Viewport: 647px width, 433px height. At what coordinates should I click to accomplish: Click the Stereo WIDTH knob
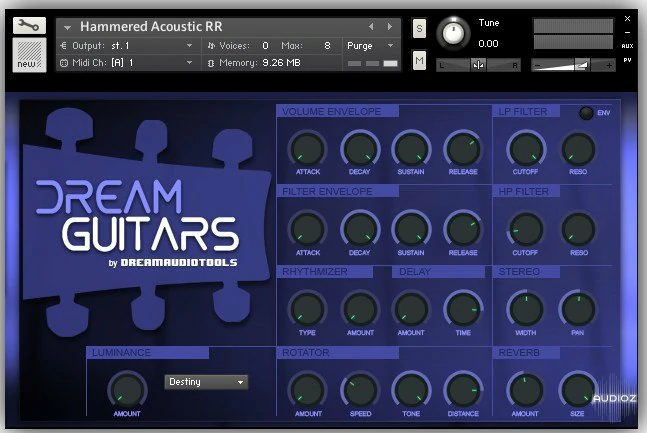(x=526, y=310)
